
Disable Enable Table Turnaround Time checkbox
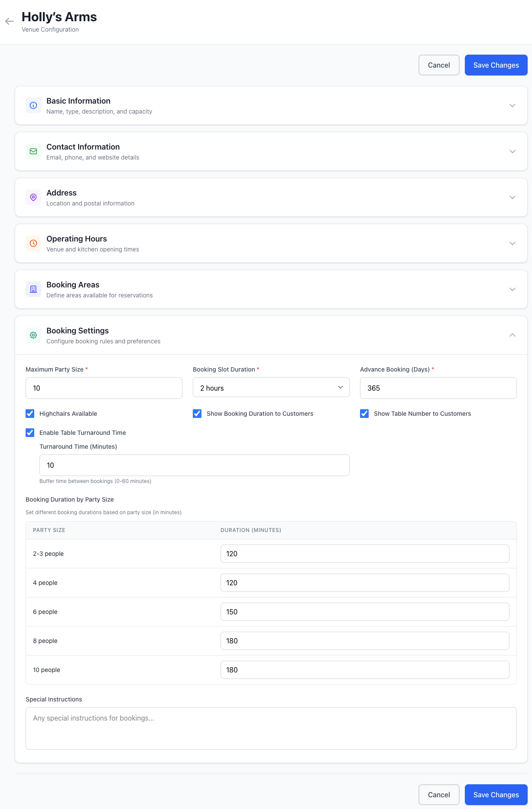click(x=30, y=433)
